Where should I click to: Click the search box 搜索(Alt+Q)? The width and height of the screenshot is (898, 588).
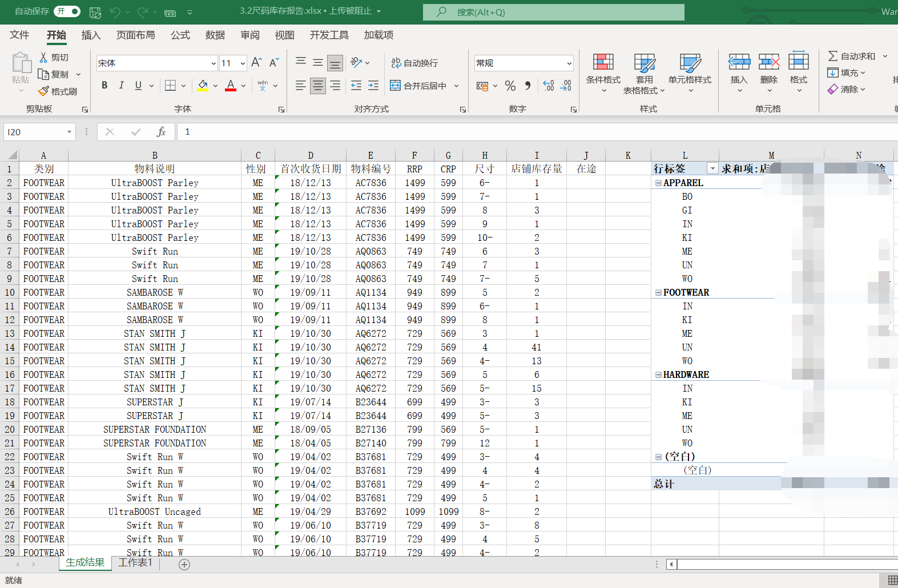click(x=554, y=12)
